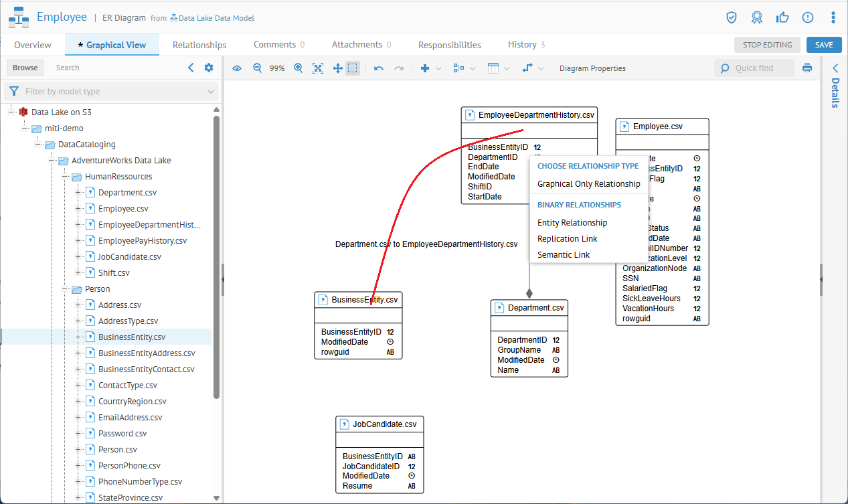Switch to the Relationships tab
This screenshot has height=504, width=848.
coord(199,45)
